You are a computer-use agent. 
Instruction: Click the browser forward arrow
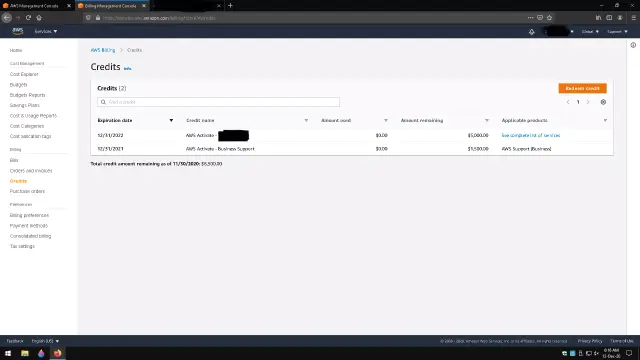click(18, 18)
